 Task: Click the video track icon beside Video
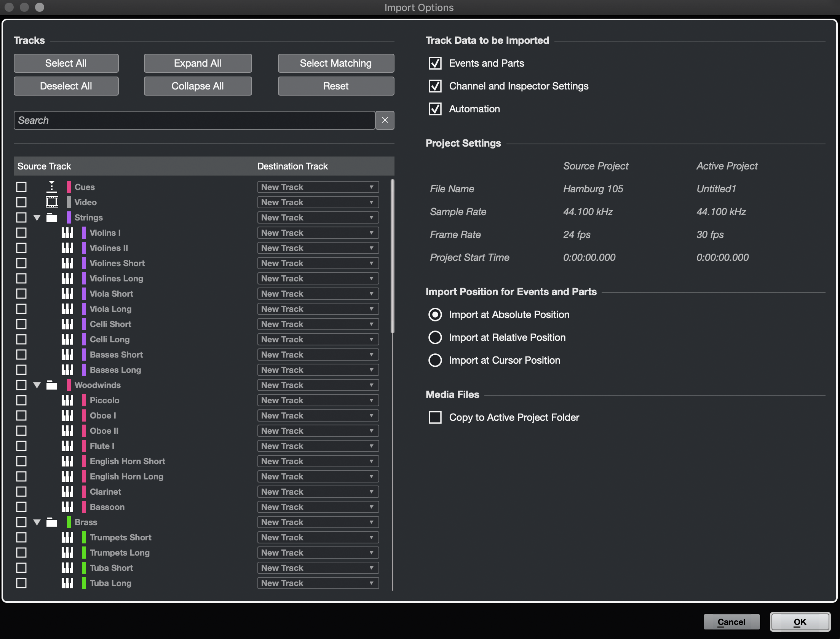[x=51, y=202]
